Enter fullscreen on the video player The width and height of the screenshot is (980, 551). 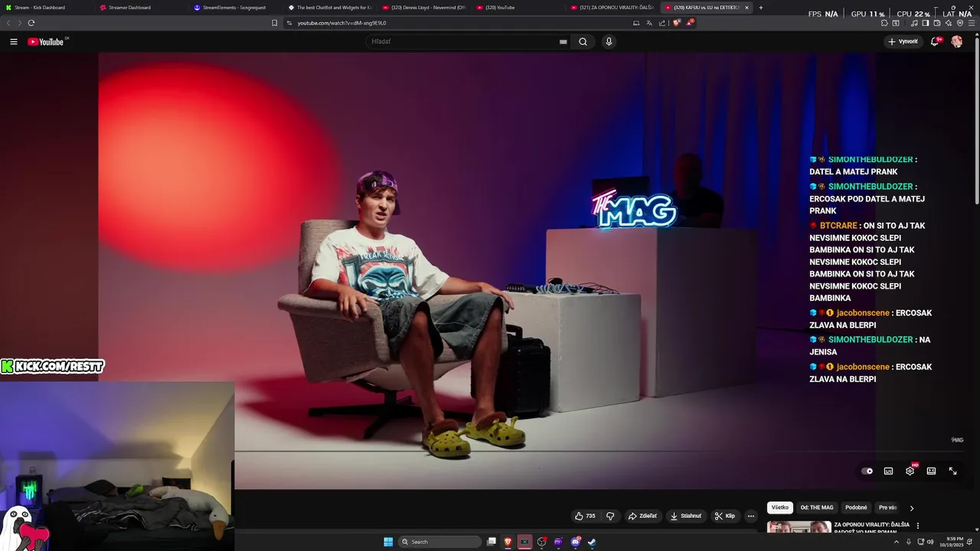[952, 471]
